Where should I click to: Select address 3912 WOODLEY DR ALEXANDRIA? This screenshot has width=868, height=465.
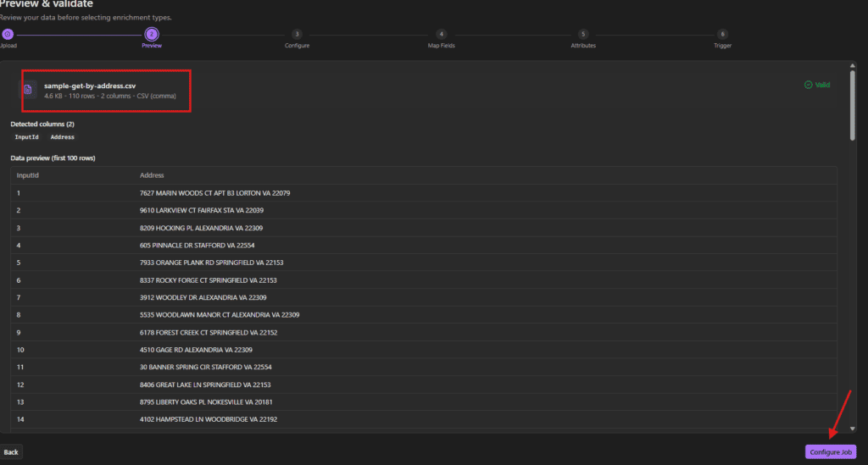click(203, 297)
